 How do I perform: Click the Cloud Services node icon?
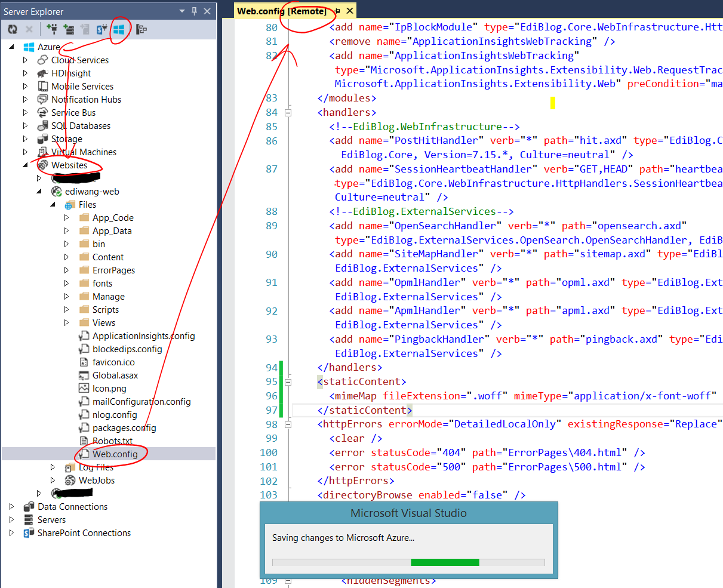[42, 60]
